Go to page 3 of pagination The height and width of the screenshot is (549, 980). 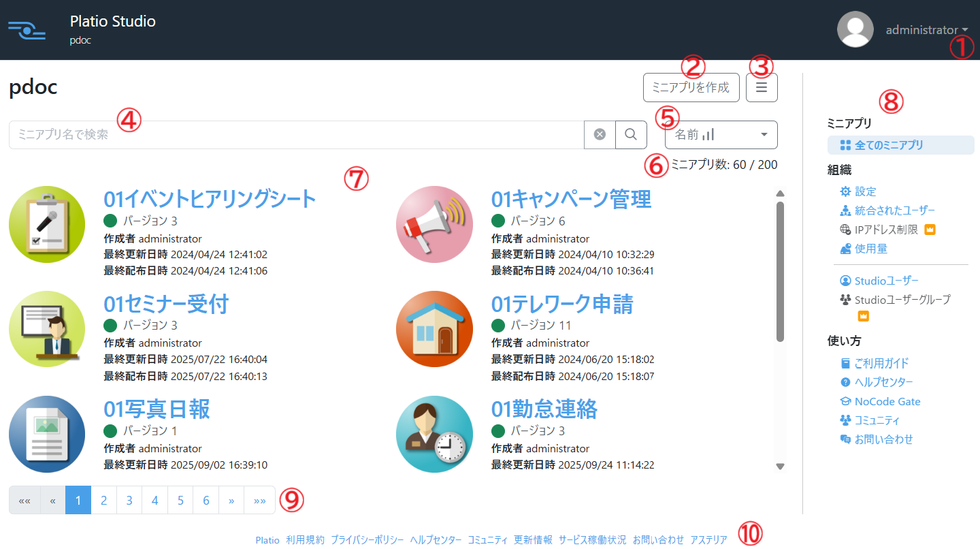[129, 501]
